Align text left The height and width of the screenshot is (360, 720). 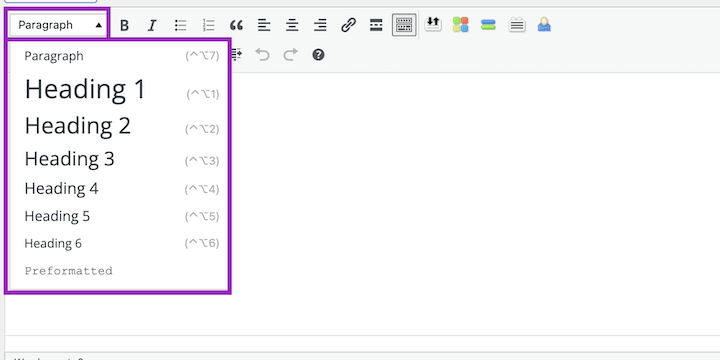point(264,25)
